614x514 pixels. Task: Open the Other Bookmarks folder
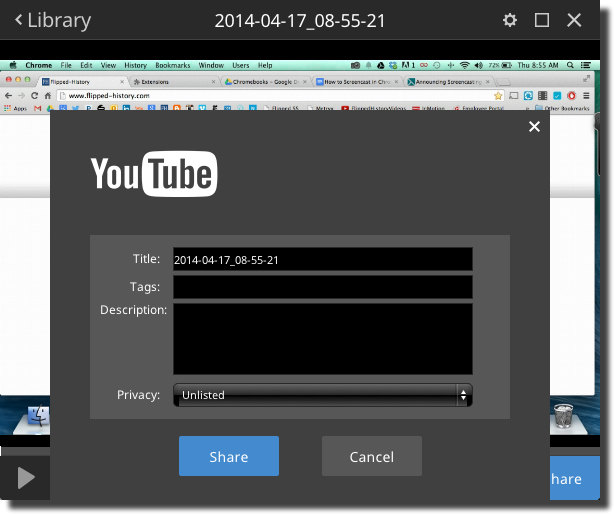[x=562, y=108]
